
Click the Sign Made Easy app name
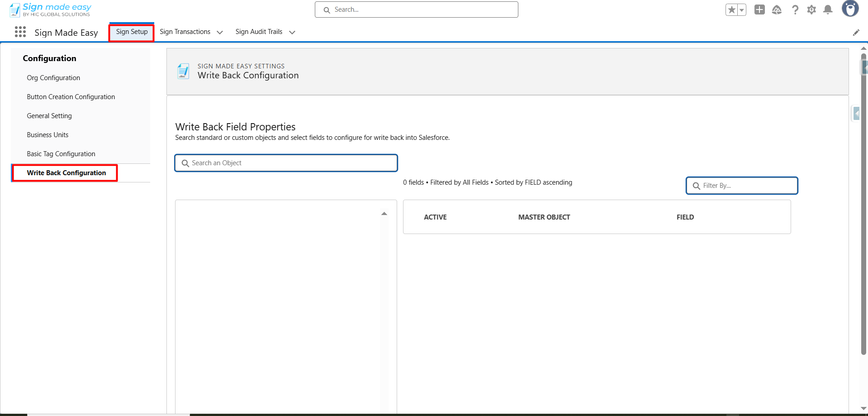(66, 33)
